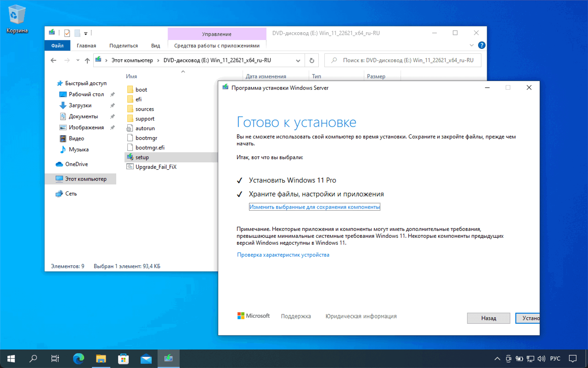588x368 pixels.
Task: Switch to the Вид ribbon tab
Action: coord(156,46)
